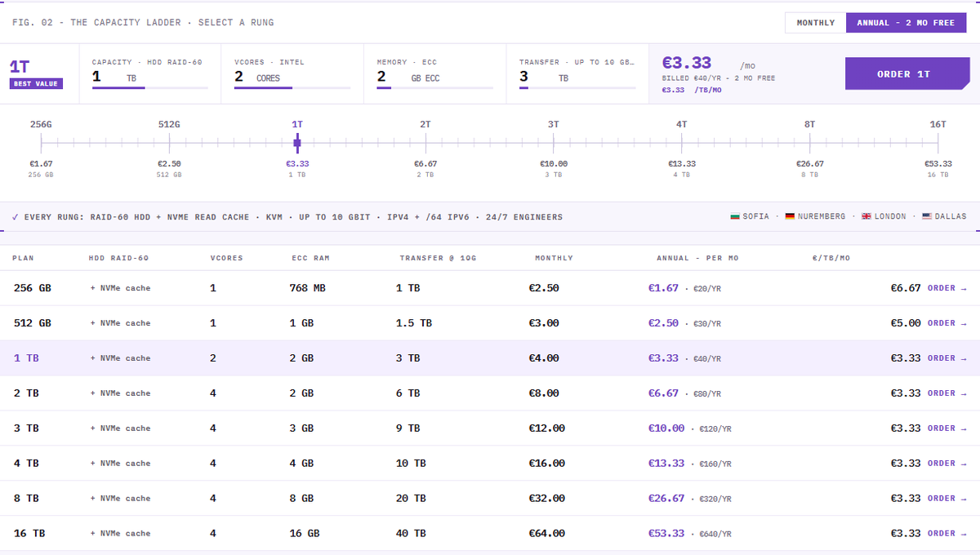Image resolution: width=980 pixels, height=555 pixels.
Task: Click the BEST VALUE badge
Action: [34, 83]
